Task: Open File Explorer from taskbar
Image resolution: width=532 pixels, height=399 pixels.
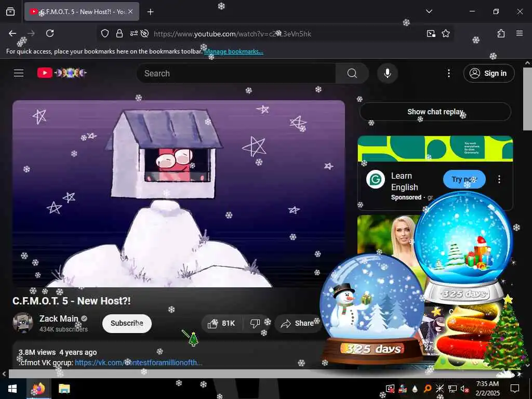Action: click(x=64, y=389)
